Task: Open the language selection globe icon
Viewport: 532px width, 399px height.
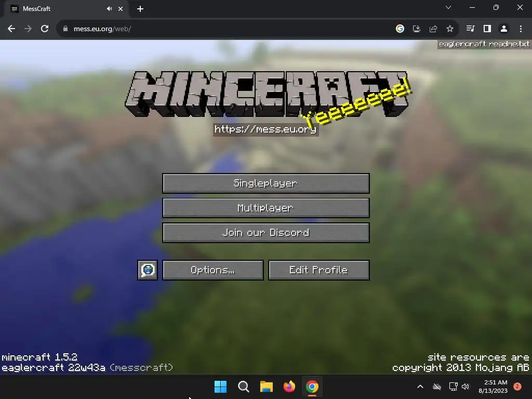Action: [148, 270]
